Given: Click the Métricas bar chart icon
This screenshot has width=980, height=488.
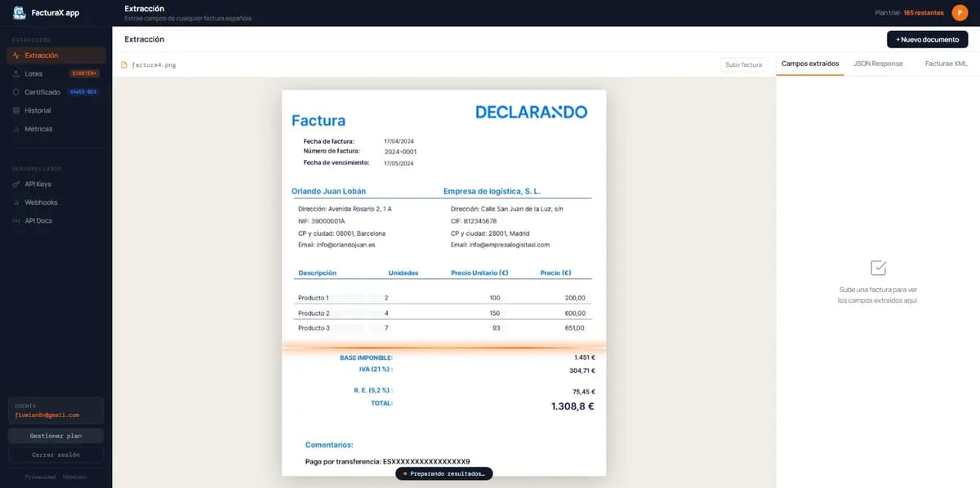Looking at the screenshot, I should coord(16,129).
